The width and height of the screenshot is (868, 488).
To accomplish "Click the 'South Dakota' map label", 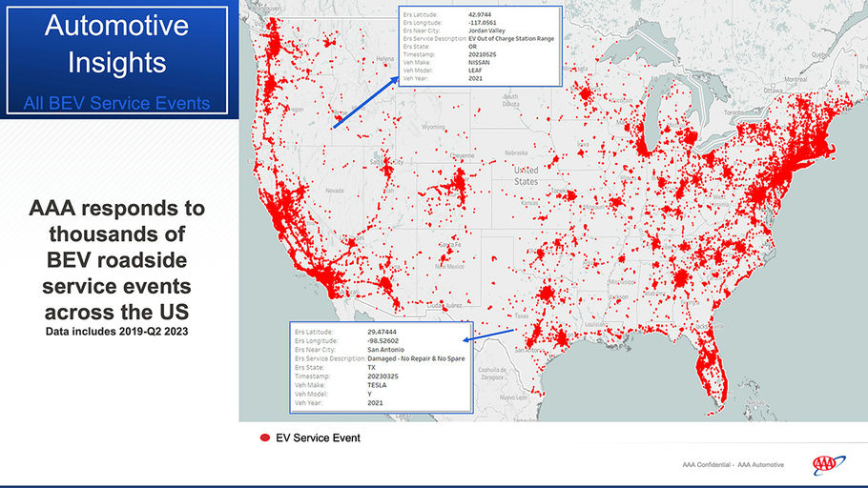I will coord(510,100).
